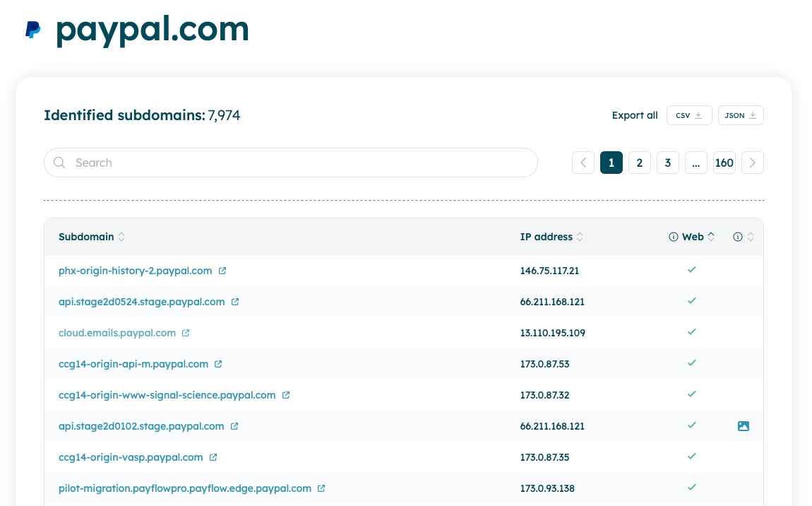Click the info icon in last column header
812x506 pixels.
(737, 237)
